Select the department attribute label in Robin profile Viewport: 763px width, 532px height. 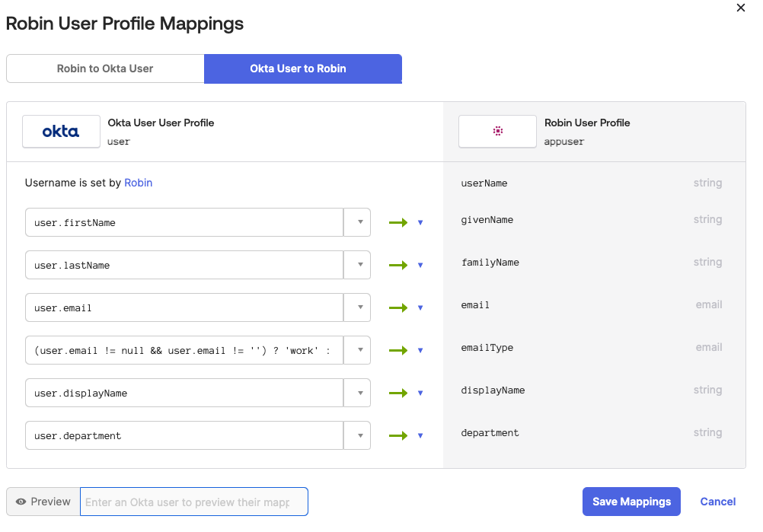coord(490,433)
